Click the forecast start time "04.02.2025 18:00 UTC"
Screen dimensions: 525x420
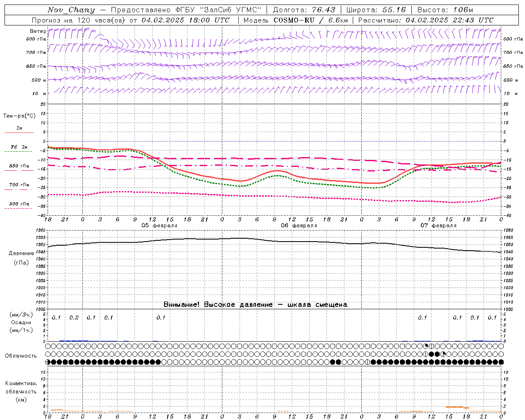click(185, 20)
